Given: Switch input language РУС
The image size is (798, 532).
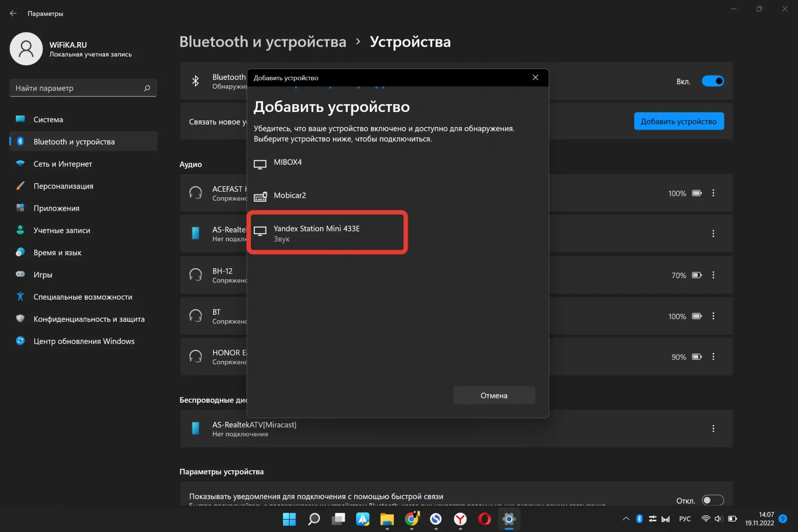Looking at the screenshot, I should tap(685, 519).
